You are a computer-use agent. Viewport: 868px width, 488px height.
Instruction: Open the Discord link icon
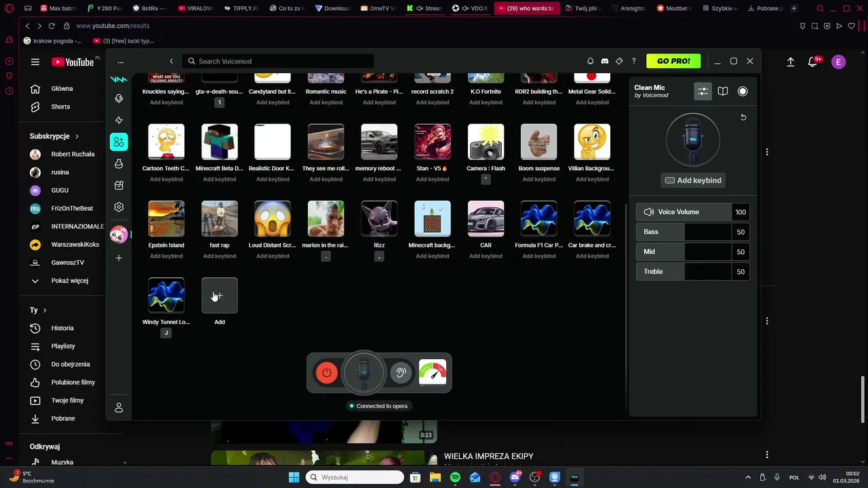(x=605, y=61)
